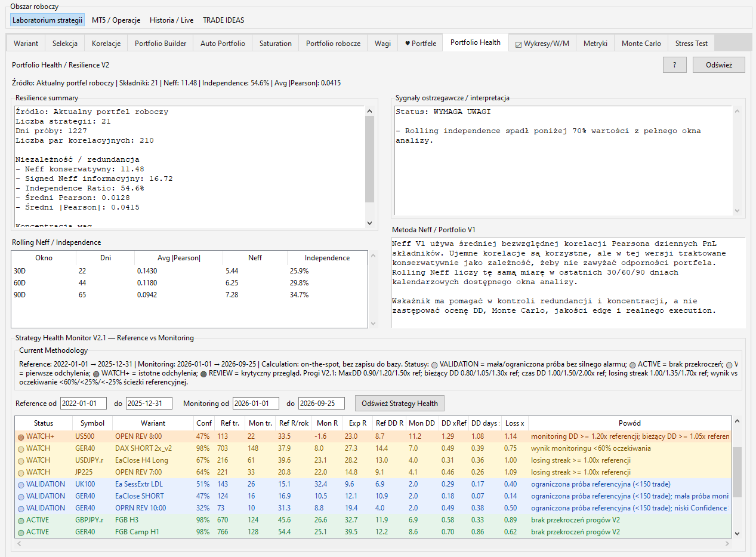Select the 90D row in Rolling Neff table
The height and width of the screenshot is (557, 756).
click(x=190, y=295)
